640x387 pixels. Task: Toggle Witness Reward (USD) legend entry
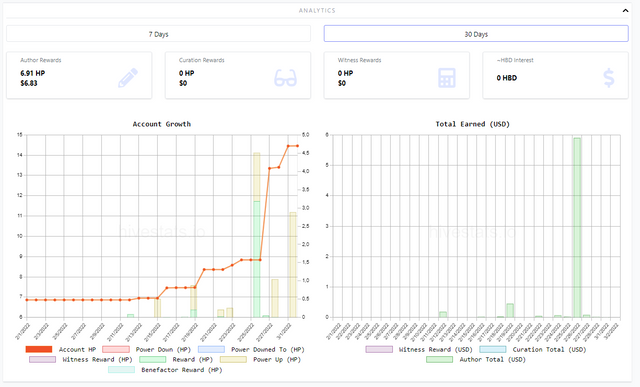point(419,349)
